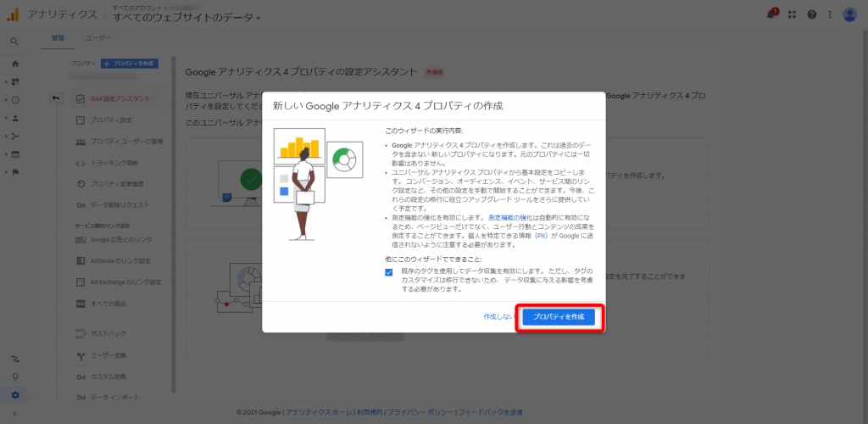Click the プロパティ変更履歴 history icon

81,184
